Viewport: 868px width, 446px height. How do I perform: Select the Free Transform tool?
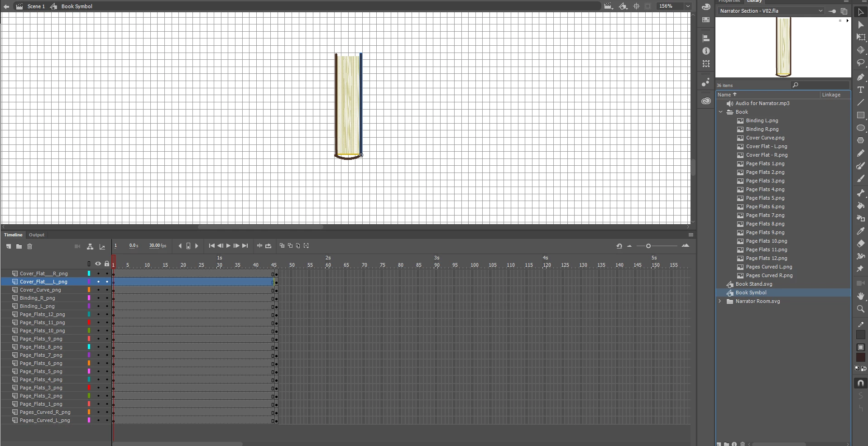(861, 38)
